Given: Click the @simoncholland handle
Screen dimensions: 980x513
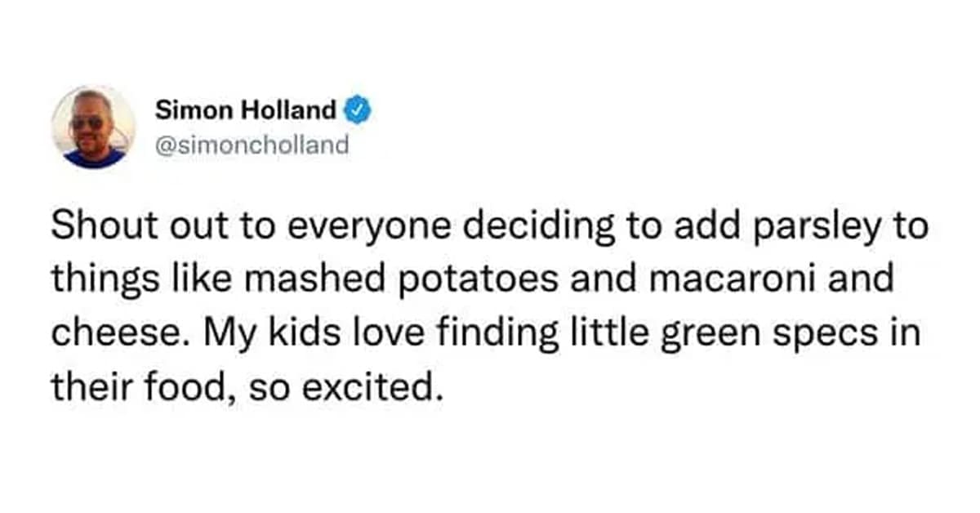Looking at the screenshot, I should (252, 145).
